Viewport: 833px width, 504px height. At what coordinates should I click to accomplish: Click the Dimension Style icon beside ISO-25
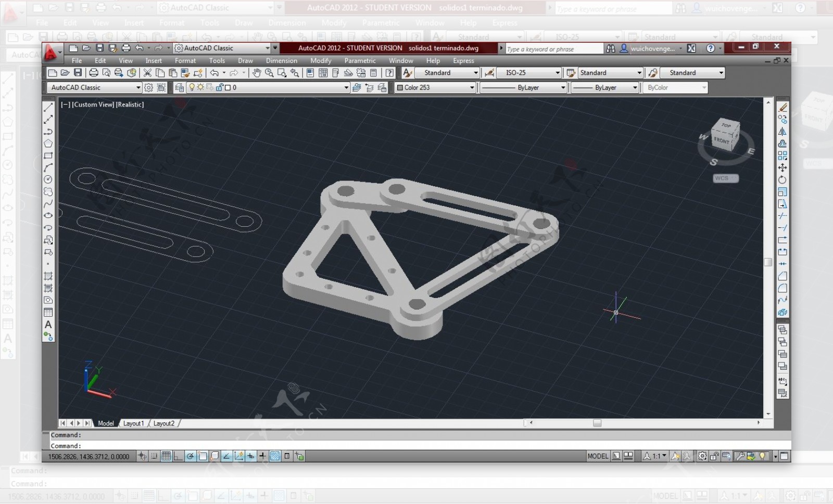489,73
